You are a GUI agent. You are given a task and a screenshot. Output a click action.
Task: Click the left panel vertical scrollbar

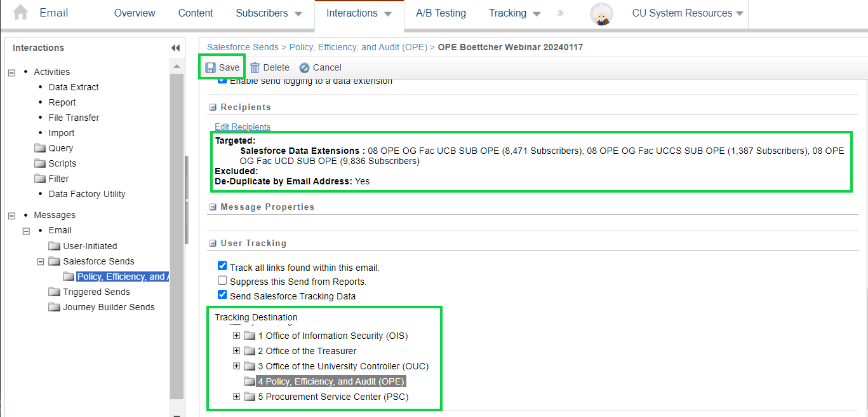[x=177, y=235]
